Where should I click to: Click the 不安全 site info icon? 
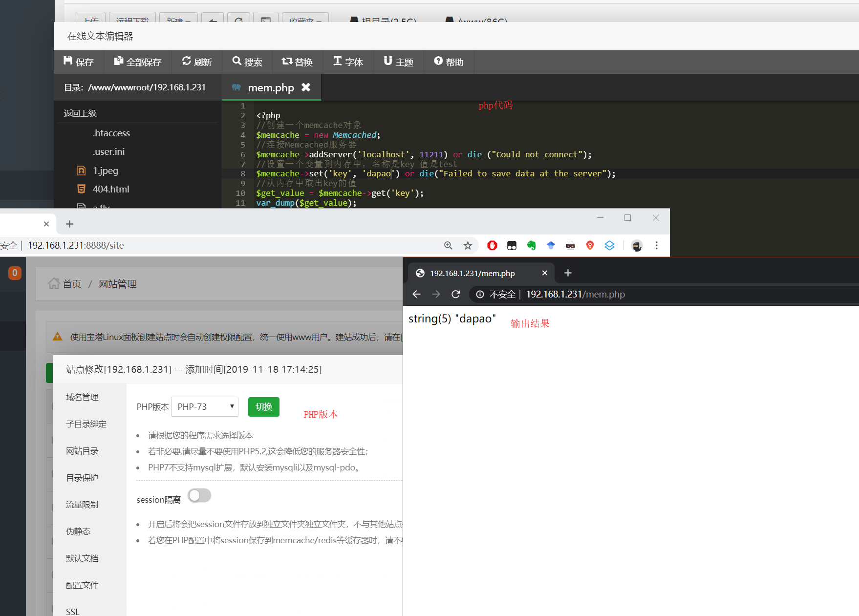click(x=480, y=294)
